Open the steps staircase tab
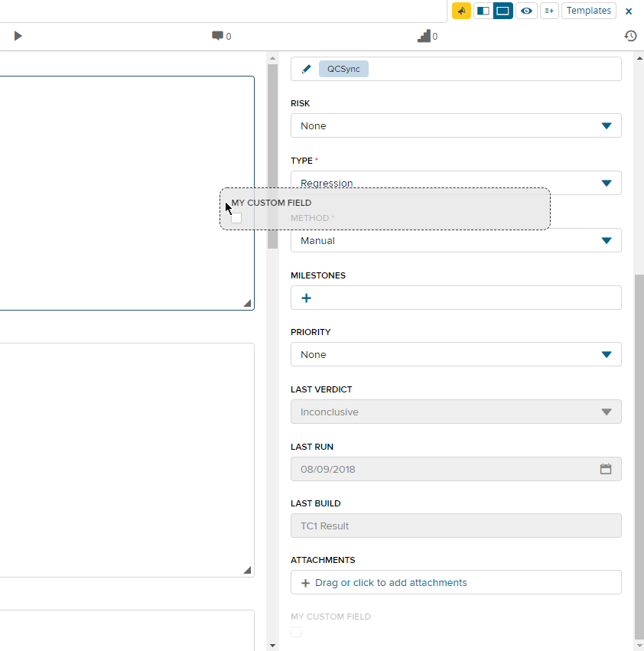Viewport: 644px width, 651px height. click(x=427, y=36)
